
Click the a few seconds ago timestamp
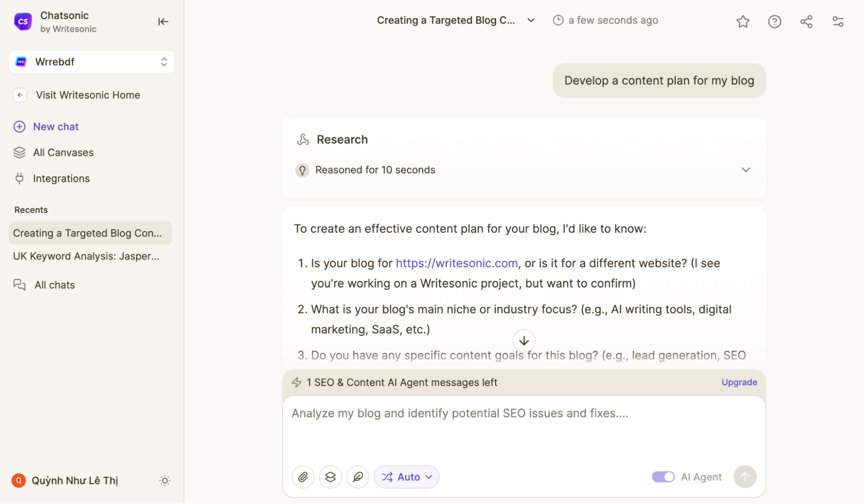click(613, 20)
